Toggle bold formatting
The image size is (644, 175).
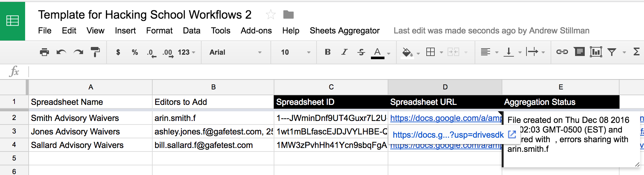tap(328, 52)
